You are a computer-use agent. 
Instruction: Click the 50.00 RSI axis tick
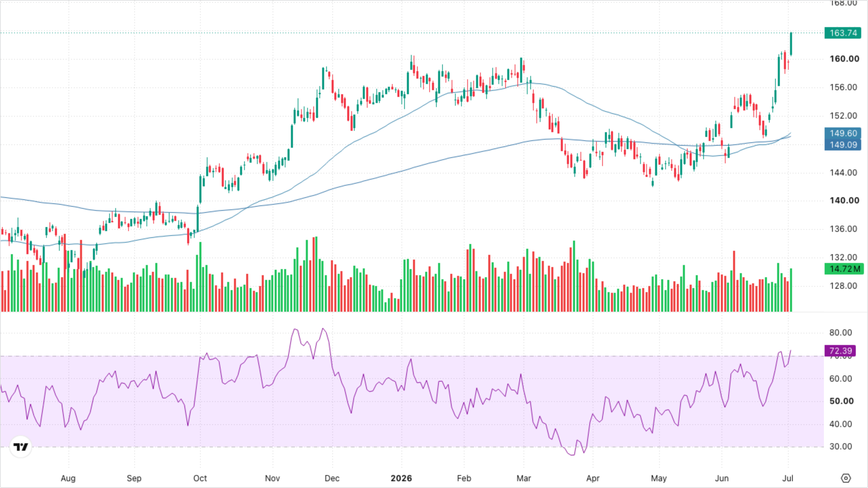pyautogui.click(x=841, y=401)
